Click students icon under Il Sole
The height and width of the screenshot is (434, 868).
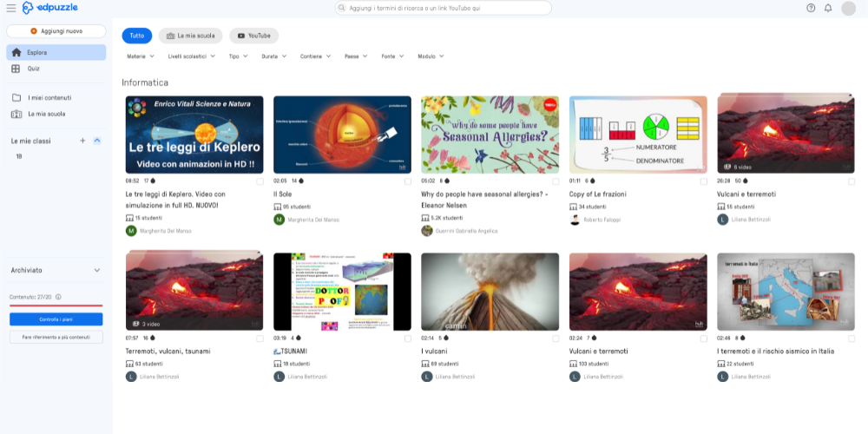[x=278, y=207]
